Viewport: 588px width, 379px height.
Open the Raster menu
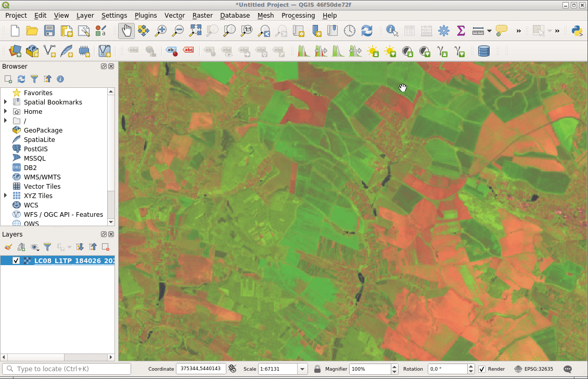click(x=202, y=16)
